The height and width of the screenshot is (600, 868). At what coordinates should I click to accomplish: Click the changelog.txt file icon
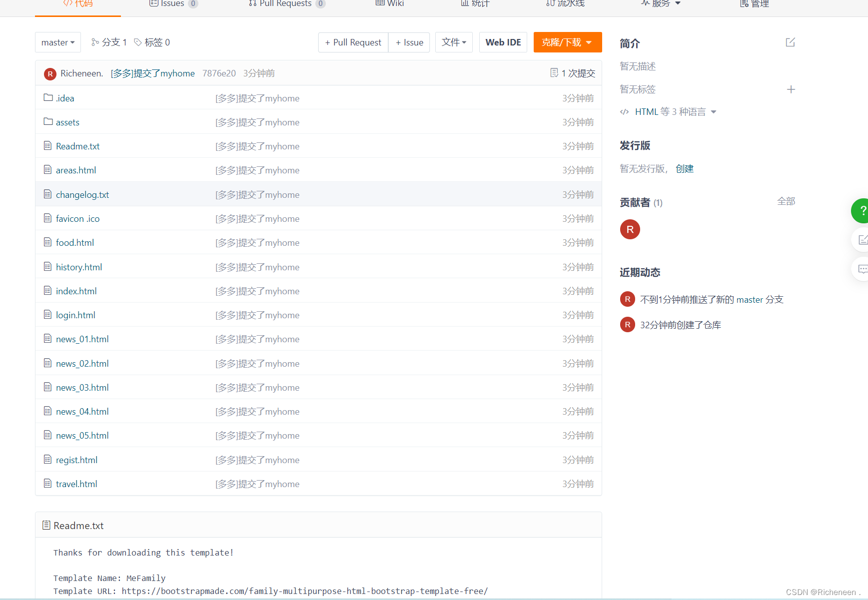click(47, 194)
